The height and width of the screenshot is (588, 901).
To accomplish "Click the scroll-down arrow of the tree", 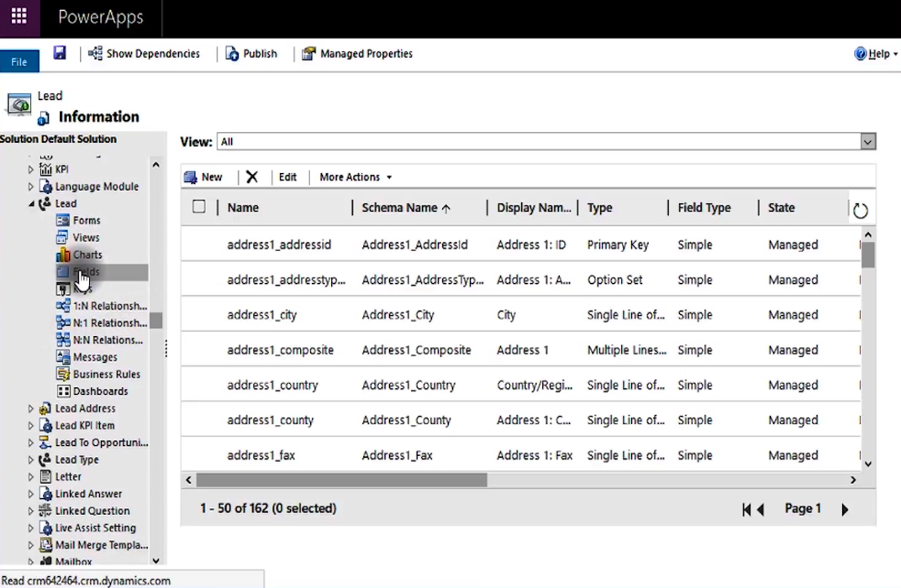I will click(155, 560).
